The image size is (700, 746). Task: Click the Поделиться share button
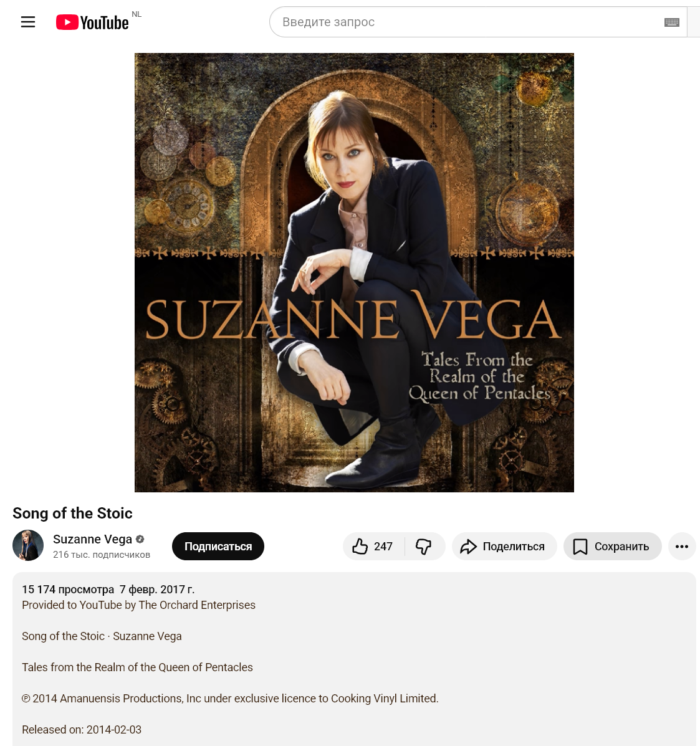click(x=504, y=546)
